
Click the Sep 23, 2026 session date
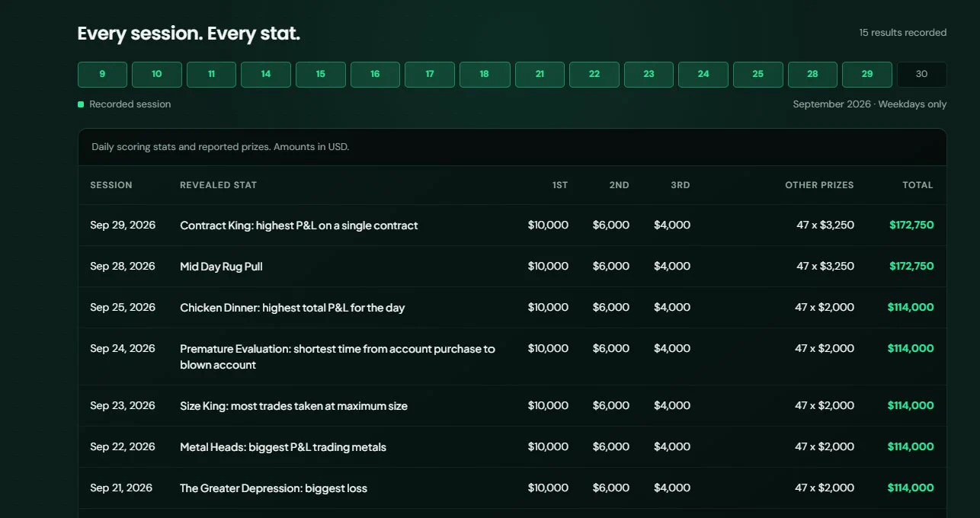point(123,406)
